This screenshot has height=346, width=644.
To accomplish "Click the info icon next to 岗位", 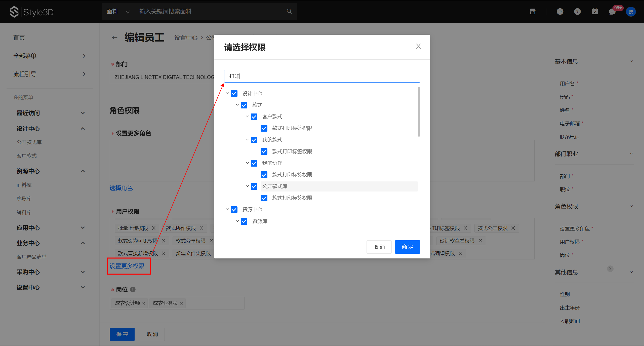I will click(x=133, y=289).
